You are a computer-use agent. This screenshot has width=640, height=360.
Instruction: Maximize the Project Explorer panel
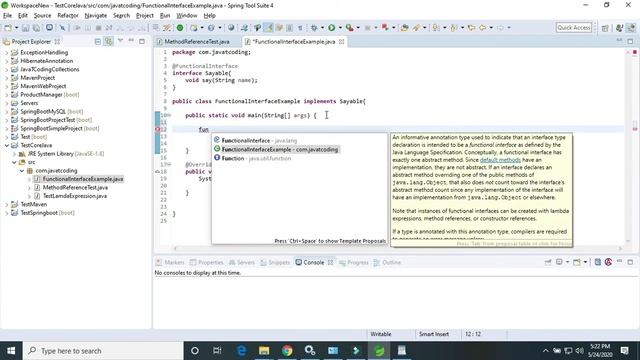[142, 41]
